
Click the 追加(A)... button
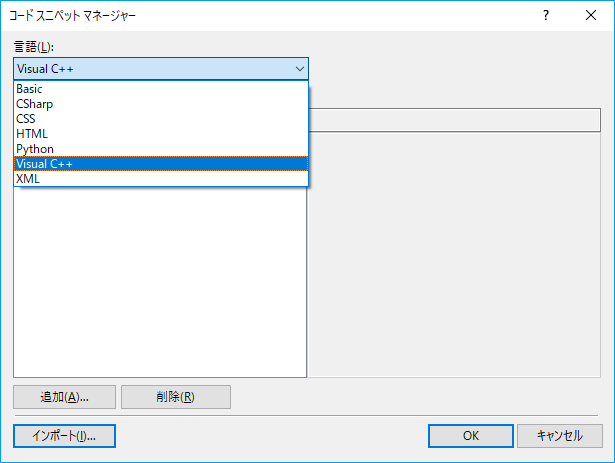pos(64,397)
